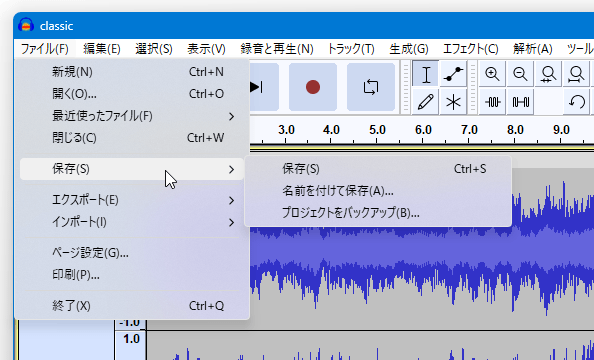594x360 pixels.
Task: Choose 開く(O)... menu entry
Action: pyautogui.click(x=132, y=94)
